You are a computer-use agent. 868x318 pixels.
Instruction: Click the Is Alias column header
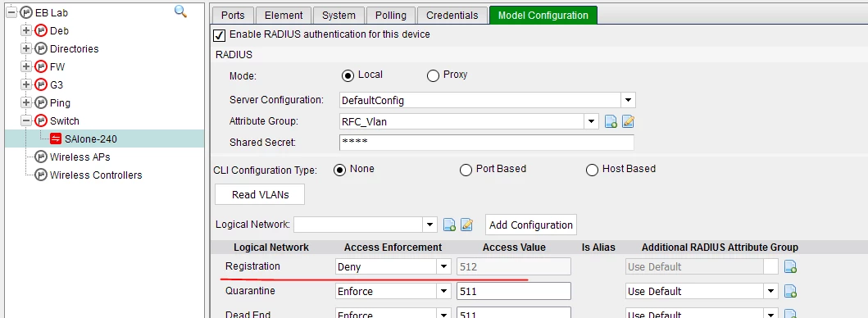click(598, 247)
